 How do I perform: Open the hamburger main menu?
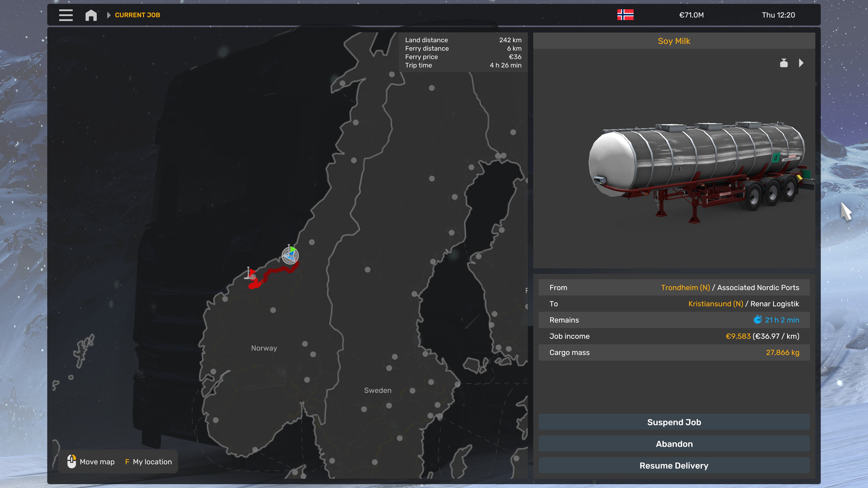pos(66,15)
